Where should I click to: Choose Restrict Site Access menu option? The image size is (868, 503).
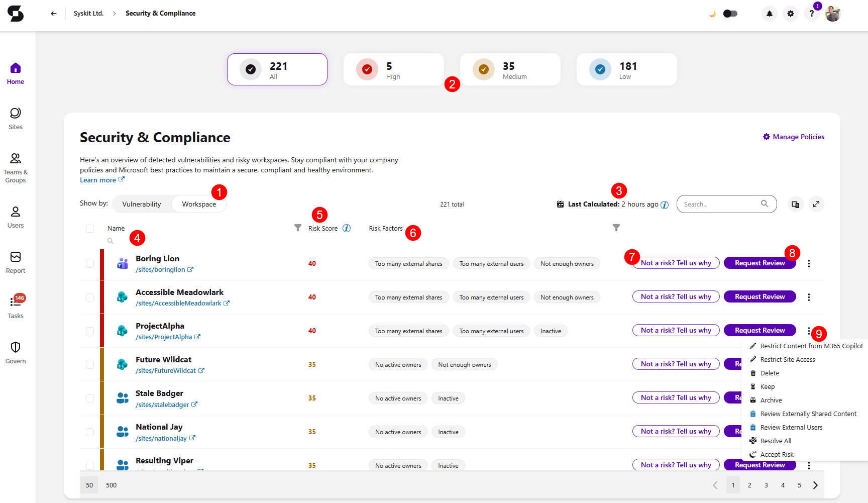[788, 359]
